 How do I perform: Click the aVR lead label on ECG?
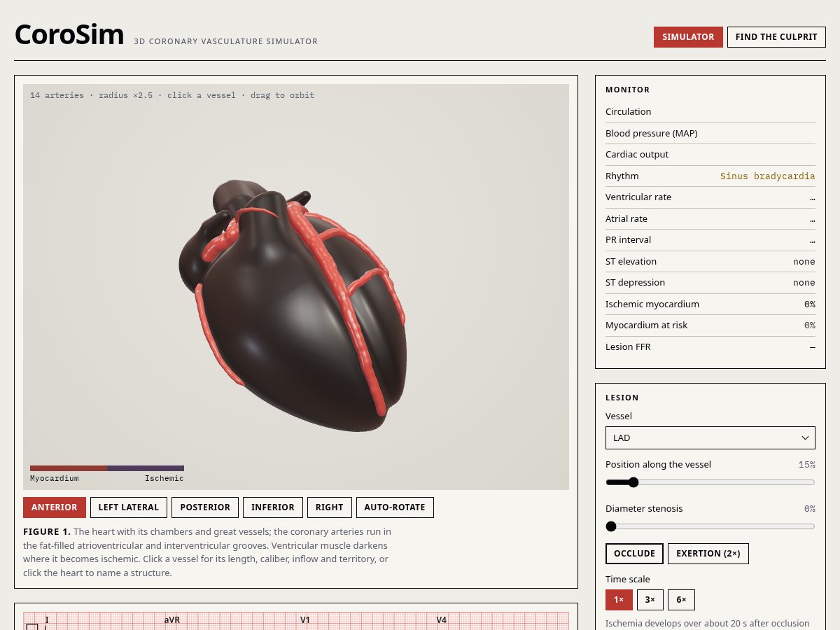(172, 620)
